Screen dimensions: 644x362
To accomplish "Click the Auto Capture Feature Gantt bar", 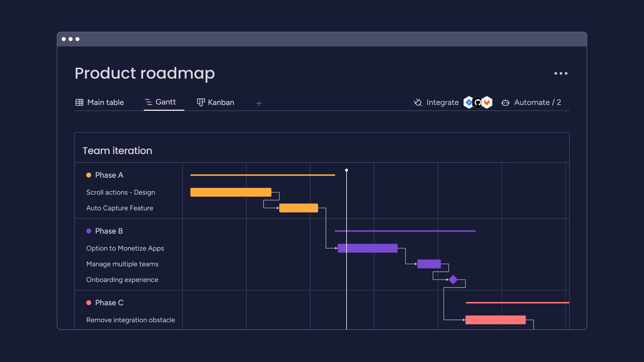I will (x=299, y=208).
